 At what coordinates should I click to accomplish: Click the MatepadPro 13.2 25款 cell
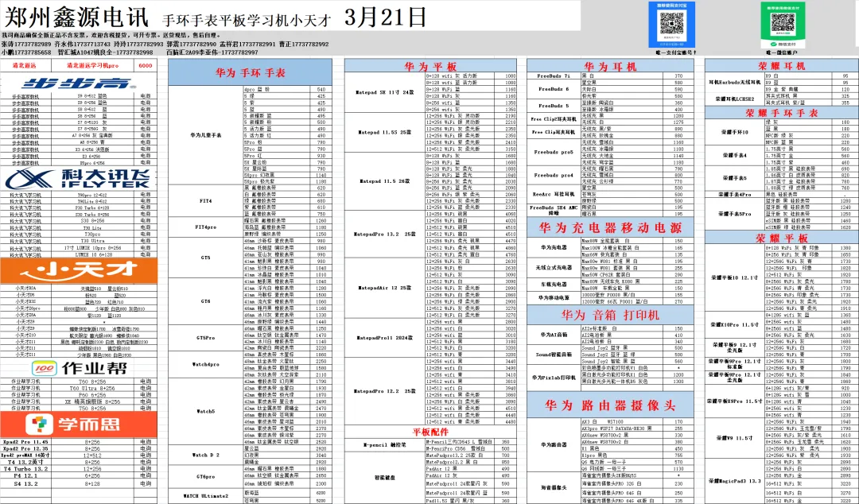(x=385, y=234)
